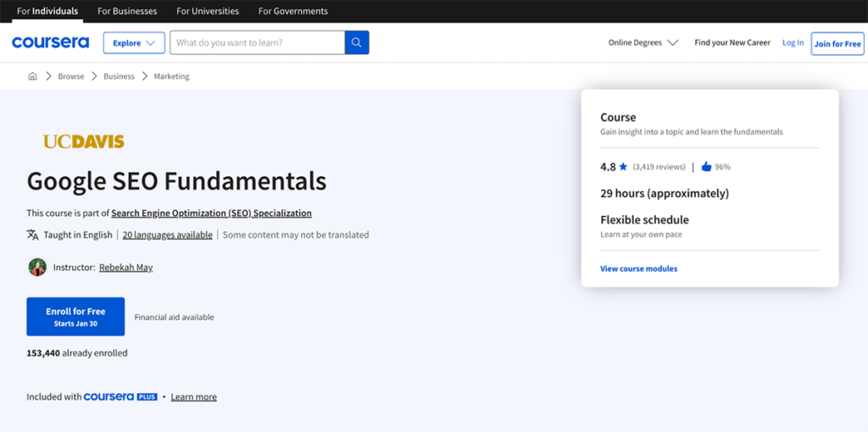Open the Search Engine Optimization (SEO) Specialization link

[x=211, y=213]
